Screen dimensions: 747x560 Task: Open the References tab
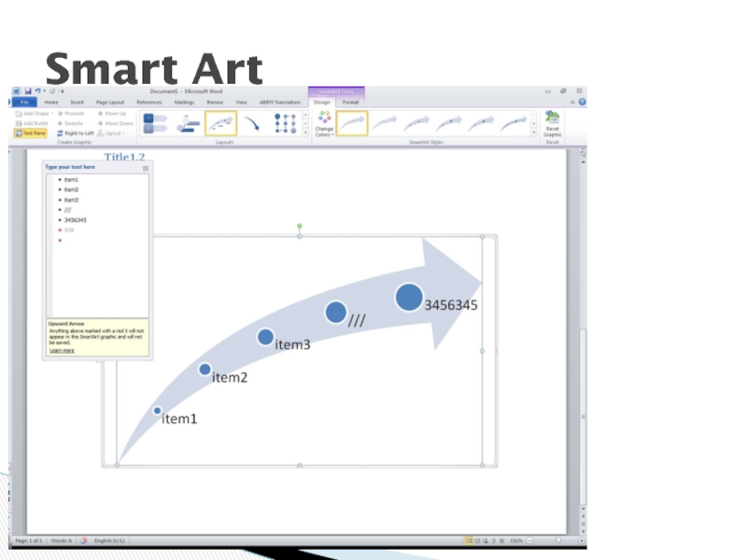point(149,102)
